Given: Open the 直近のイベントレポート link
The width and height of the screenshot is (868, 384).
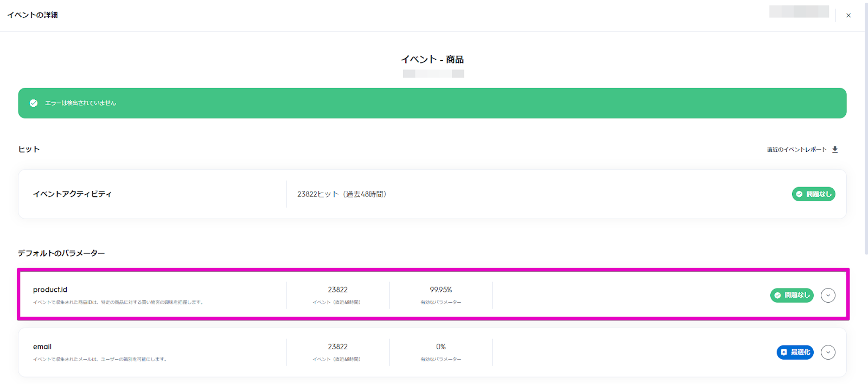Looking at the screenshot, I should click(796, 150).
